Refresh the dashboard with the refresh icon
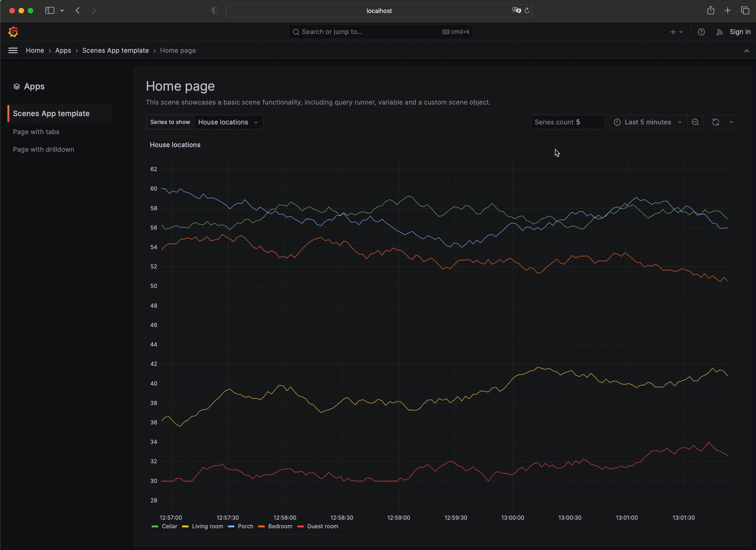This screenshot has width=756, height=550. click(715, 122)
